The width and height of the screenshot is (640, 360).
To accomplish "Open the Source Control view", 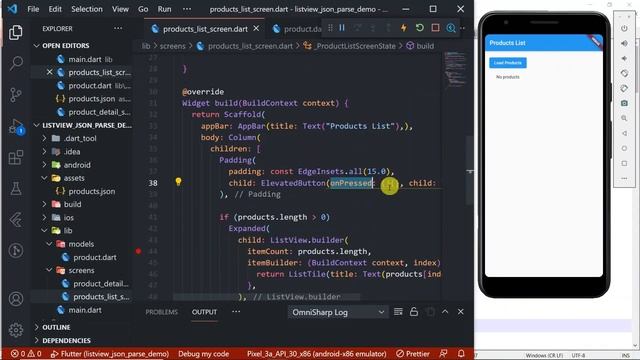I will 16,95.
